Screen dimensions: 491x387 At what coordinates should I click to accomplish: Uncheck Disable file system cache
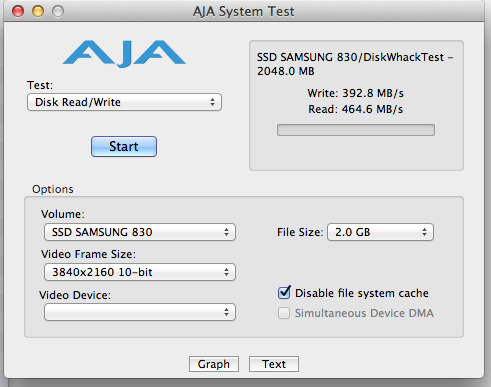[284, 293]
